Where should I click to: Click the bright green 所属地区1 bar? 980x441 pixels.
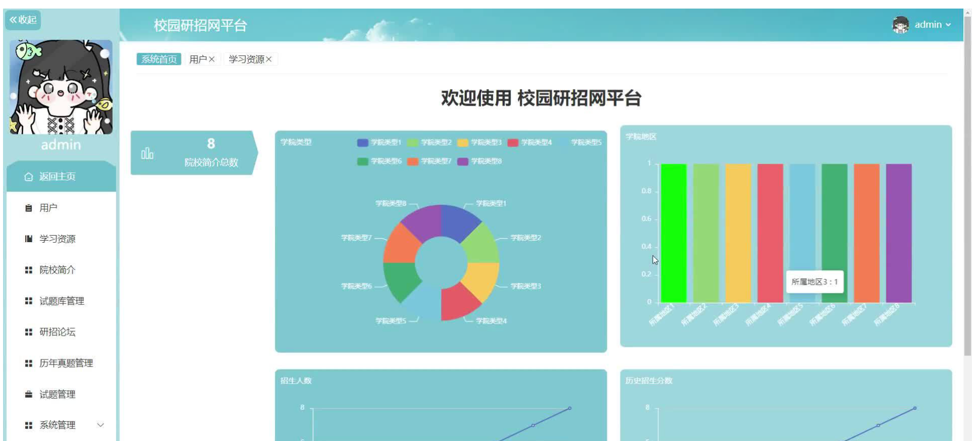[x=673, y=233]
